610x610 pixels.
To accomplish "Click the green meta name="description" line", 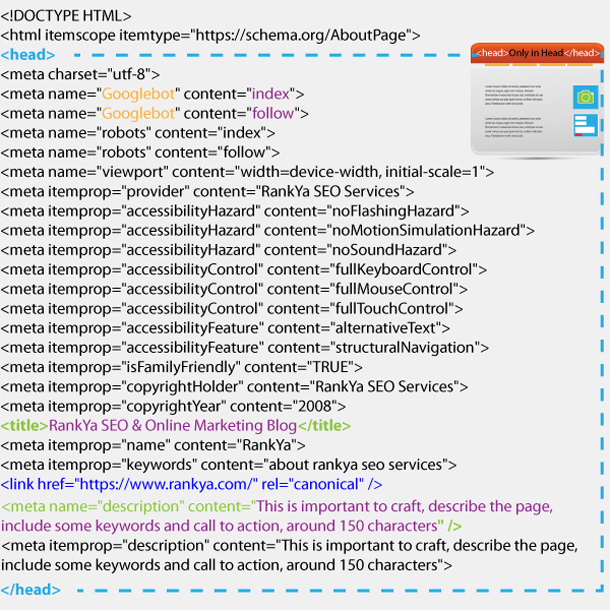I will click(x=277, y=516).
